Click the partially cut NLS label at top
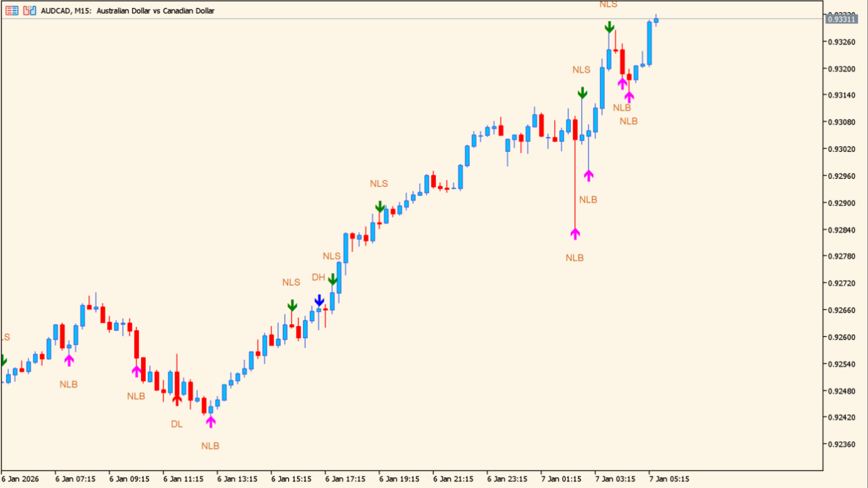This screenshot has width=868, height=488. pyautogui.click(x=608, y=4)
